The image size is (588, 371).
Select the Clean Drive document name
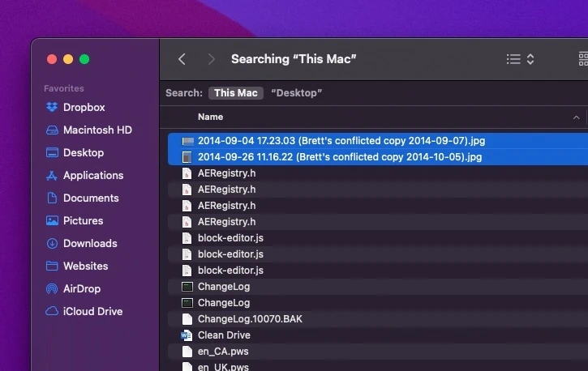click(224, 335)
